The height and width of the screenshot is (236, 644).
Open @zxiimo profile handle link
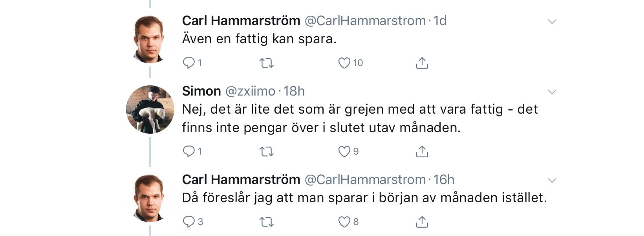click(250, 91)
